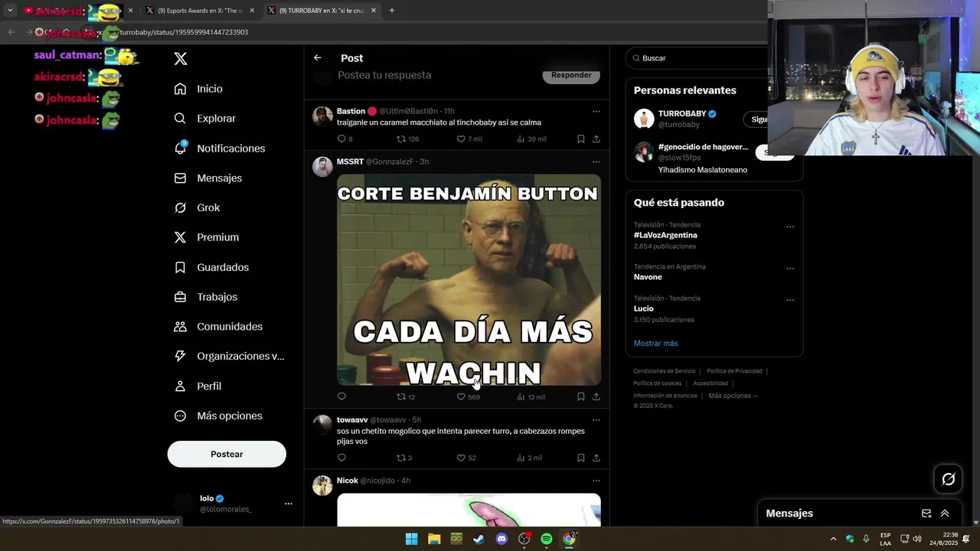Open more options on Bastion's post
The image size is (980, 551).
596,112
